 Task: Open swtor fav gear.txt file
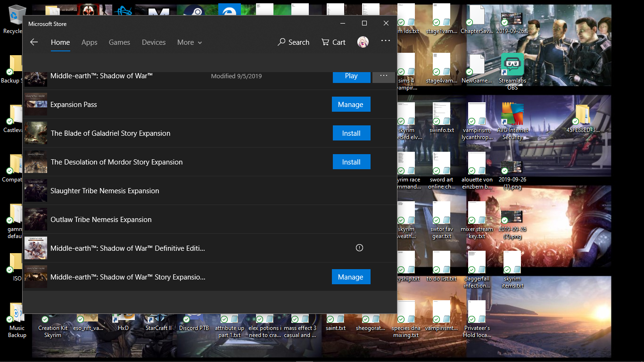442,220
